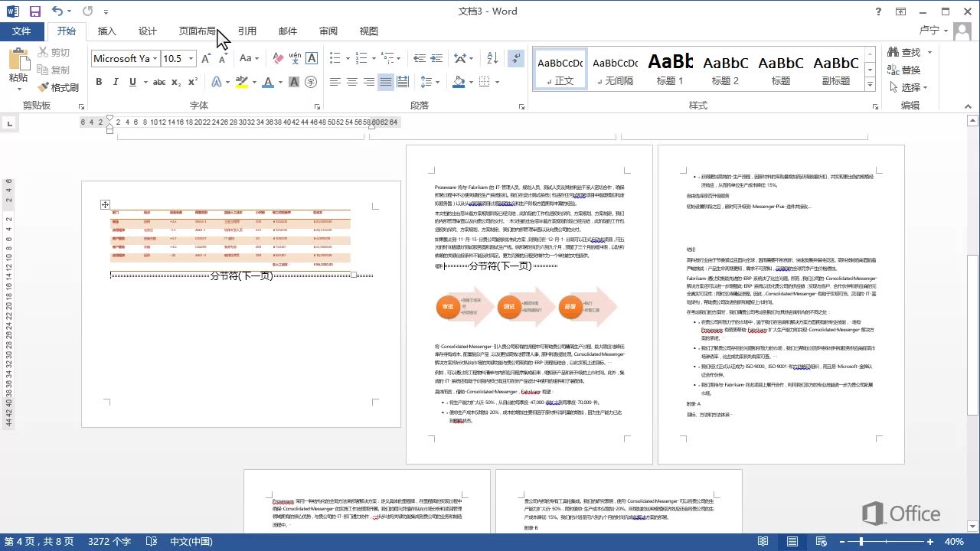Open the File (文件) tab

pos(21,31)
